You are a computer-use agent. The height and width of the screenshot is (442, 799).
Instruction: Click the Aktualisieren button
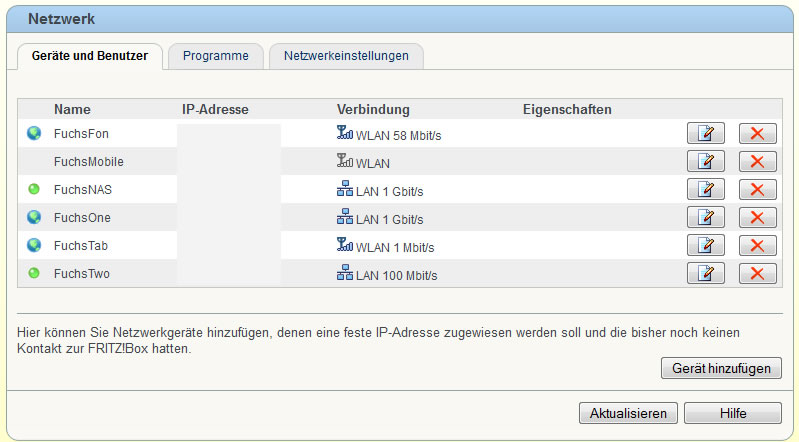(629, 413)
